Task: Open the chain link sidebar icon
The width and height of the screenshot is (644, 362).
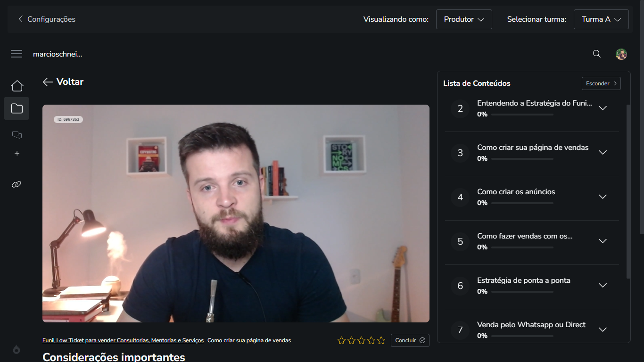Action: pyautogui.click(x=17, y=184)
